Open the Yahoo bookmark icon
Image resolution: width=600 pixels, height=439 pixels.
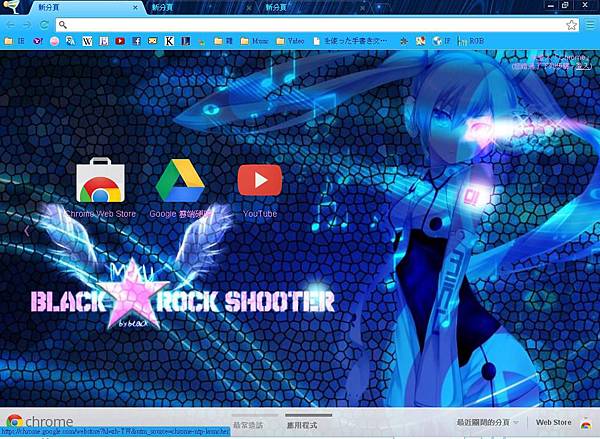[x=38, y=41]
